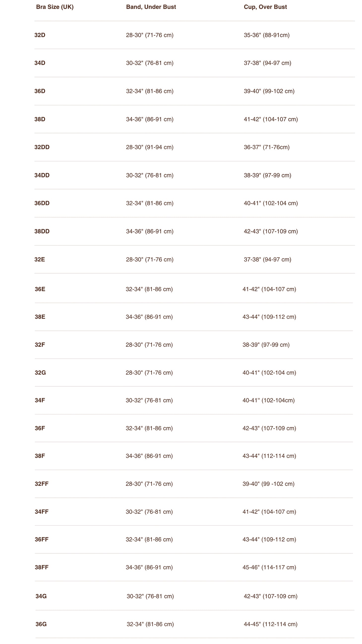Click the 34DD cup value "38-39" (97-99 cm)"
The height and width of the screenshot is (644, 362).
(267, 175)
